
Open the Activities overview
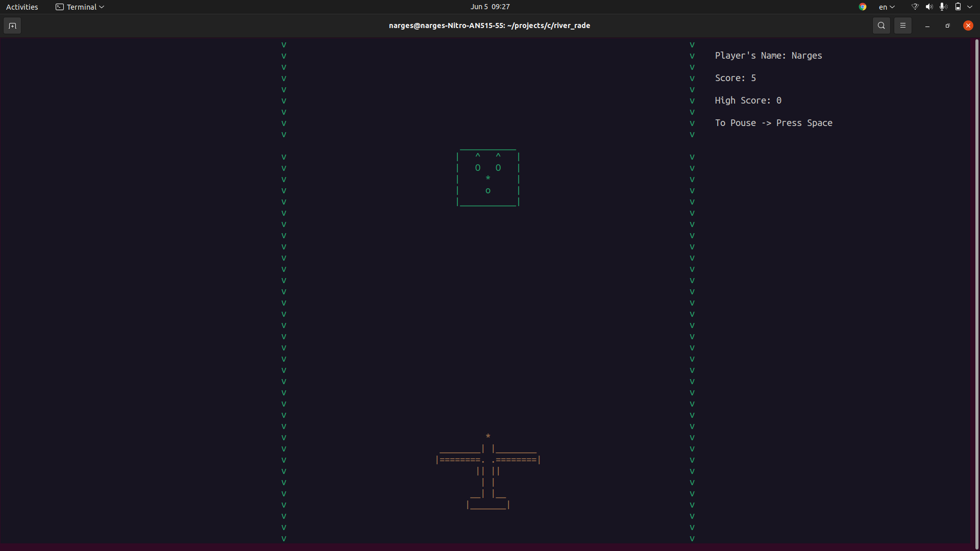[x=22, y=7]
